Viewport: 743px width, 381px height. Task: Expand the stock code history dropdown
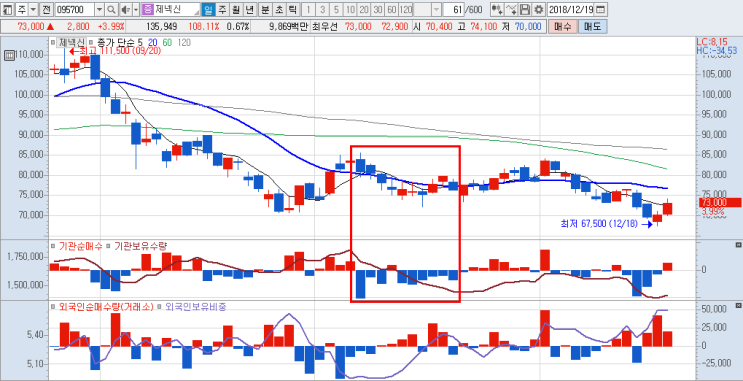(x=99, y=9)
